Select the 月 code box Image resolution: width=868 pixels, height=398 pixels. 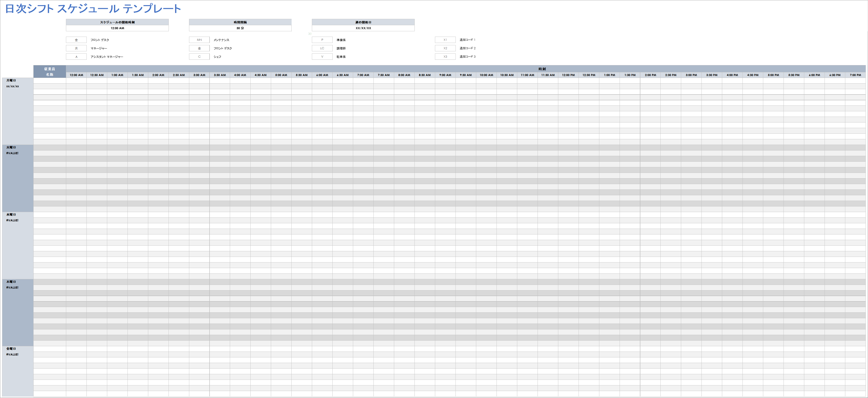point(76,48)
